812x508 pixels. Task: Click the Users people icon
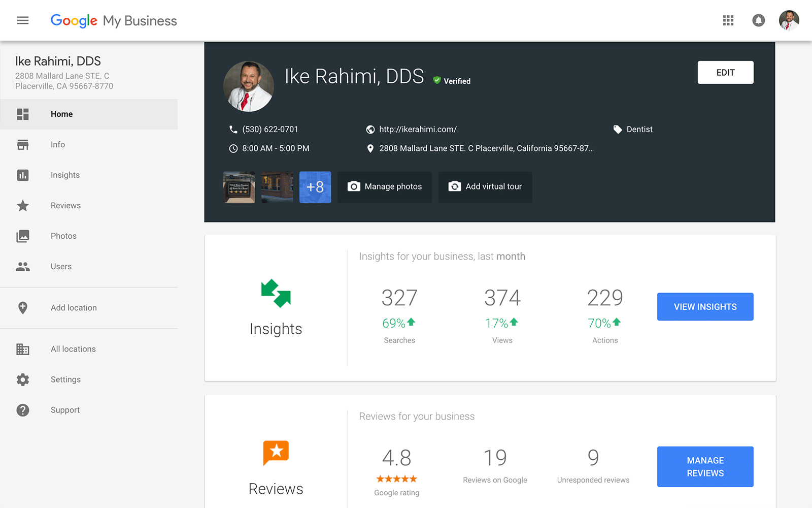coord(23,267)
